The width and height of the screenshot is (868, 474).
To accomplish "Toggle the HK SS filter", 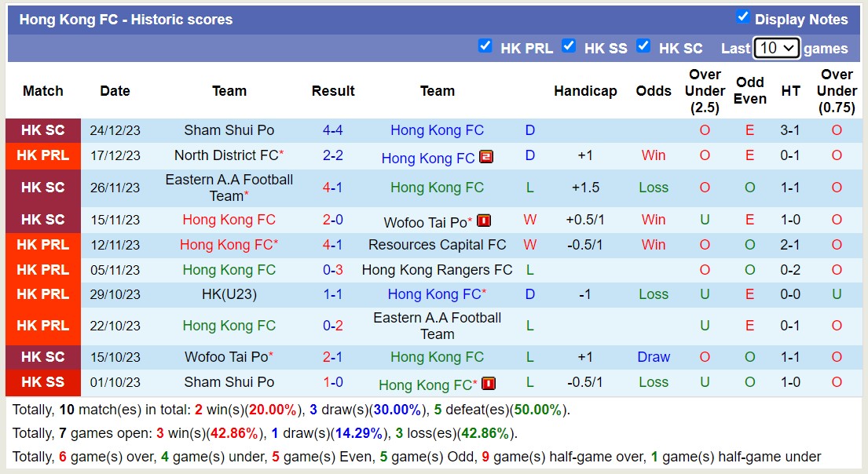I will [569, 46].
